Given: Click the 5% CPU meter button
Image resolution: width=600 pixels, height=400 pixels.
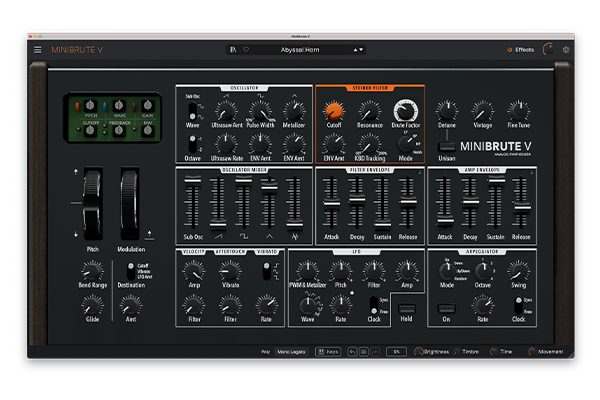Looking at the screenshot, I should pos(396,352).
